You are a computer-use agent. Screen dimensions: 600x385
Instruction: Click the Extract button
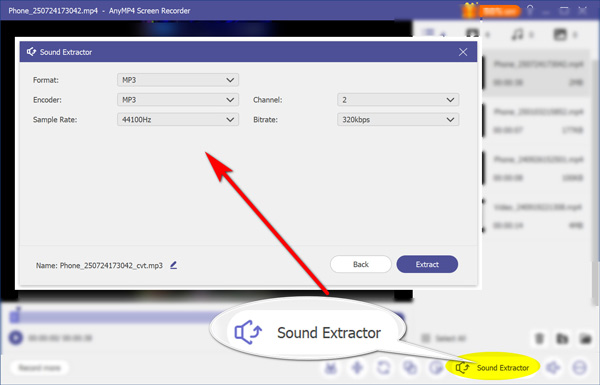427,264
